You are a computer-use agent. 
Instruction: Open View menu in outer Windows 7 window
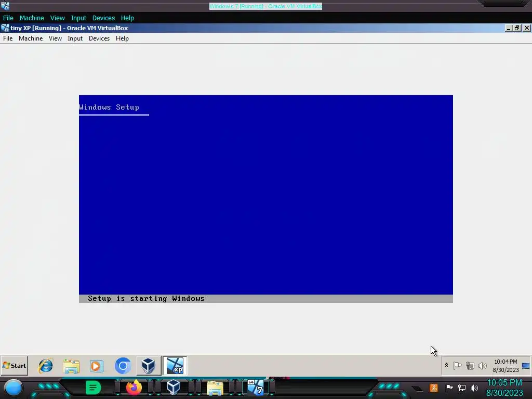coord(57,18)
